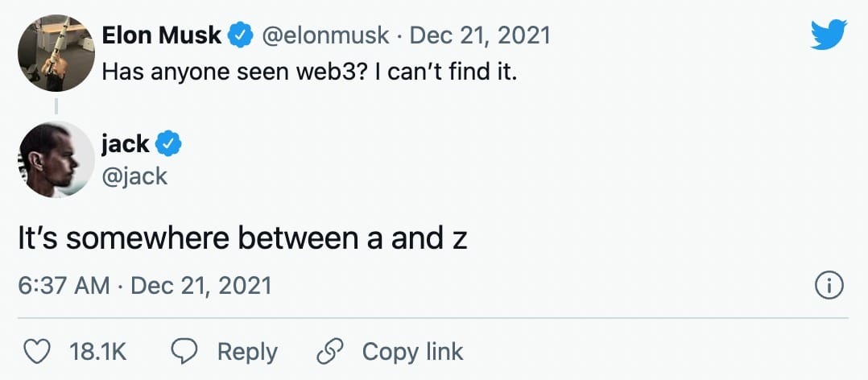The height and width of the screenshot is (380, 868).
Task: Open the @elonmusk handle link
Action: [326, 35]
